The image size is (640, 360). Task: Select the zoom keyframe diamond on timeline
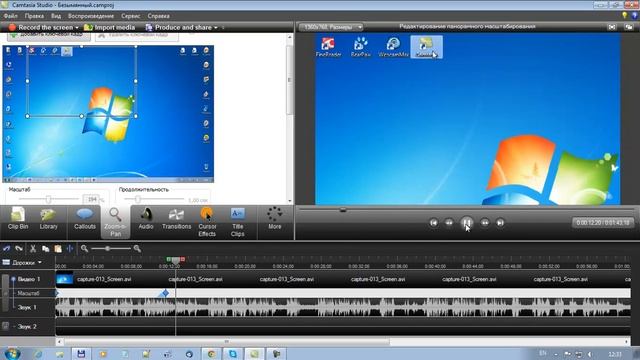click(165, 293)
